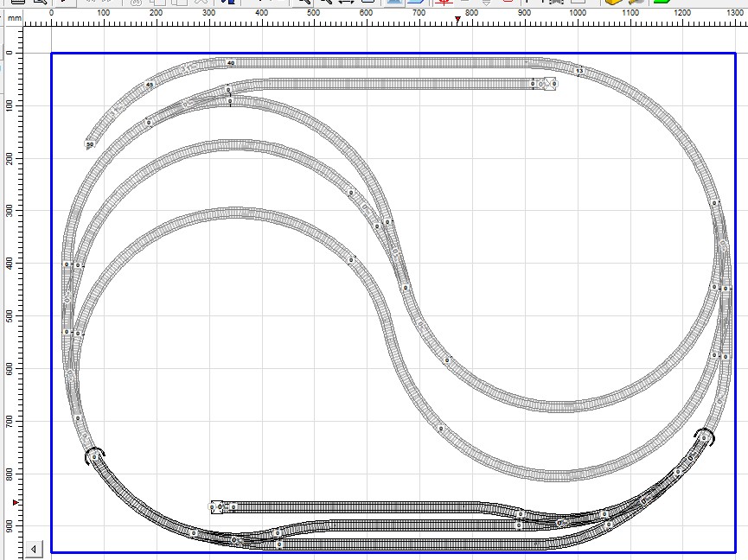Select the track section labeled 40
The height and width of the screenshot is (560, 748).
tap(230, 63)
